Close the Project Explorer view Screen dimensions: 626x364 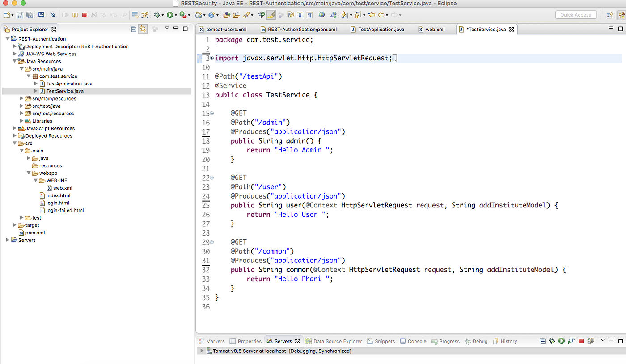point(54,30)
